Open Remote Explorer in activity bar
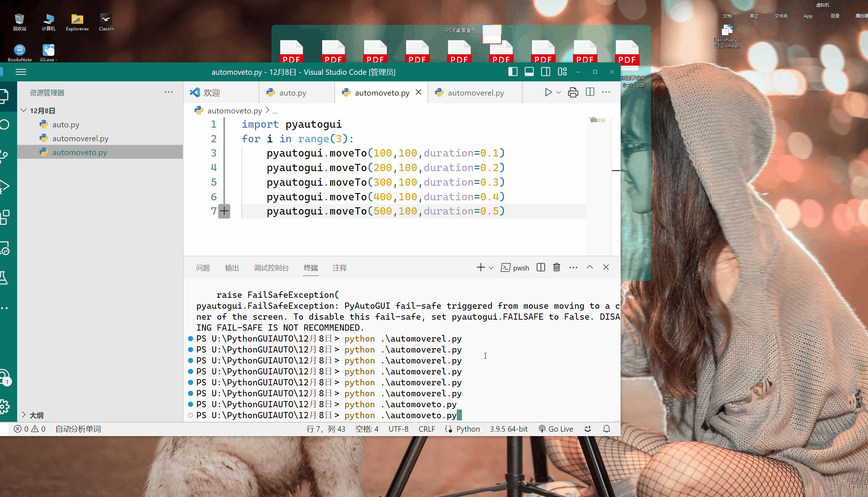Screen dimensions: 868x497 pyautogui.click(x=4, y=248)
